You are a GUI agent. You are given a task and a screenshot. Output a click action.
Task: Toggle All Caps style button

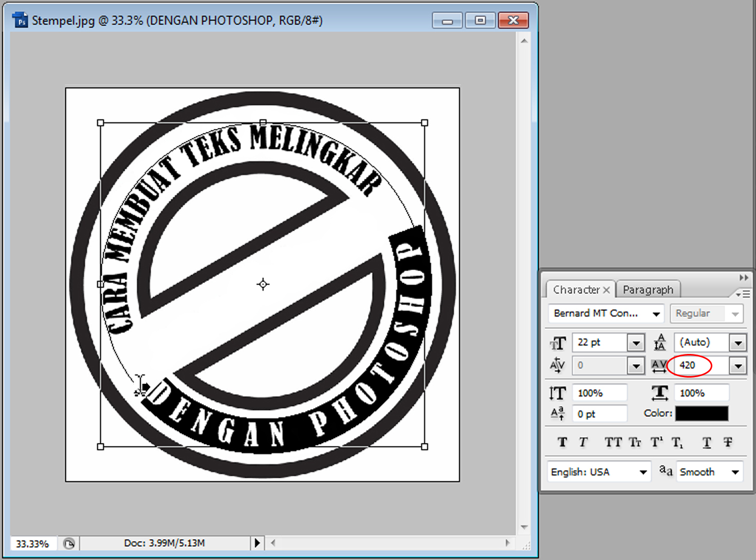613,442
